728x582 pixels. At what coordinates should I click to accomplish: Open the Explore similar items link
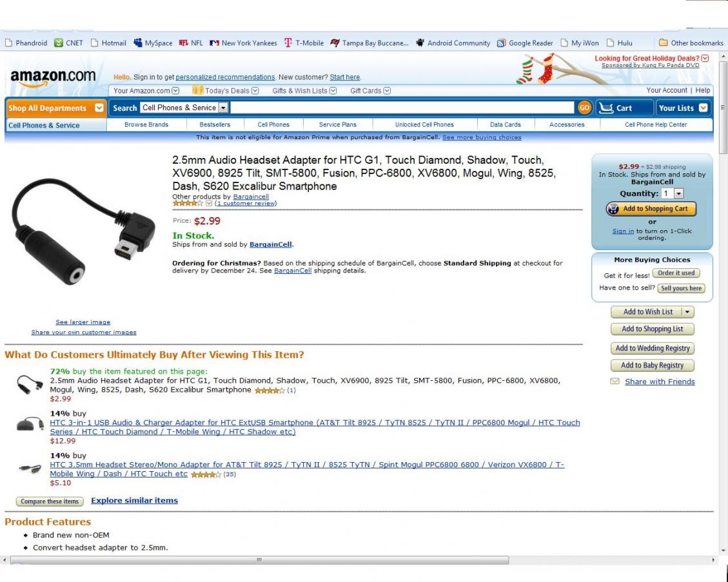(x=134, y=500)
